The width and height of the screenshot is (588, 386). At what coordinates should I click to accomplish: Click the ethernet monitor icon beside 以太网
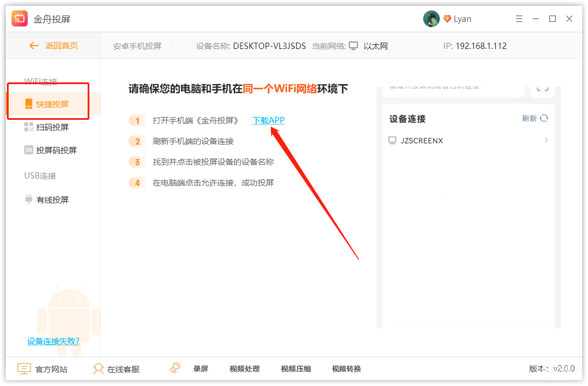tap(353, 46)
